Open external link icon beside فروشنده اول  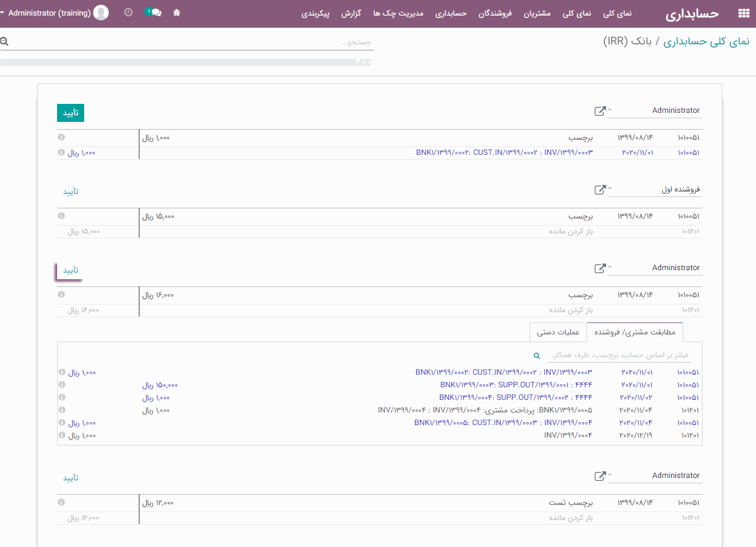pos(600,190)
